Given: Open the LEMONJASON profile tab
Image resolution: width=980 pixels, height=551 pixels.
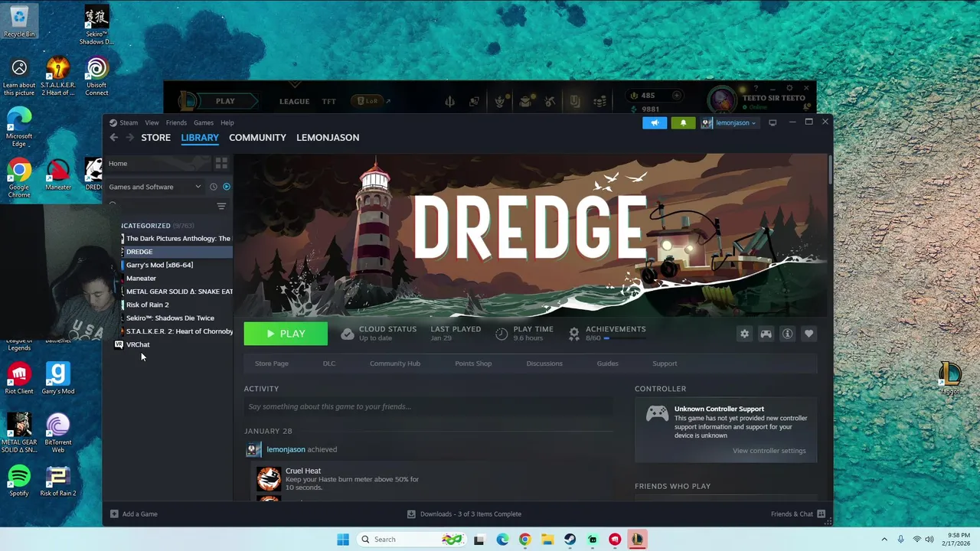Looking at the screenshot, I should tap(328, 138).
